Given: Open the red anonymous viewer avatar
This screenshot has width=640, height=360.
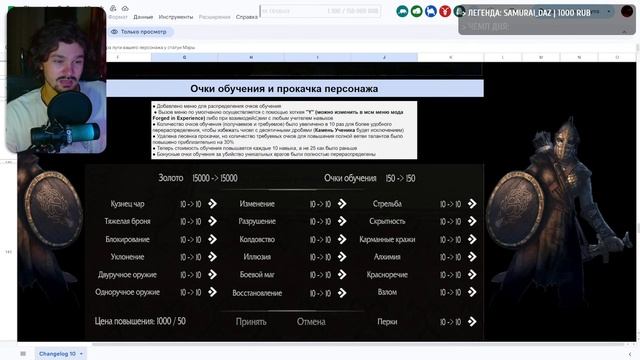Looking at the screenshot, I should [445, 11].
